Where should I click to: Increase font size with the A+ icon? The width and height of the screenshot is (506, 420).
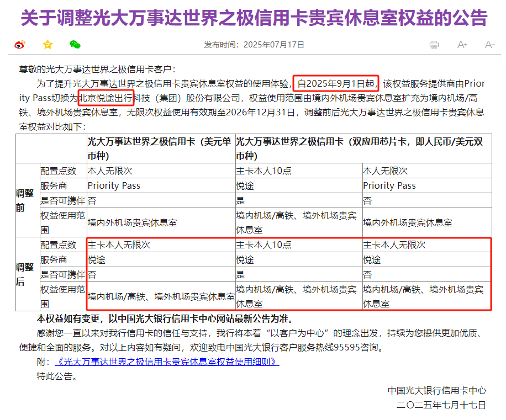[462, 45]
